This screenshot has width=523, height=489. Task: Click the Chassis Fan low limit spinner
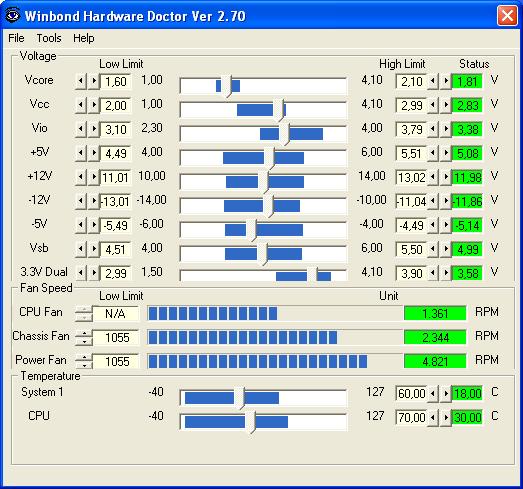(x=84, y=337)
